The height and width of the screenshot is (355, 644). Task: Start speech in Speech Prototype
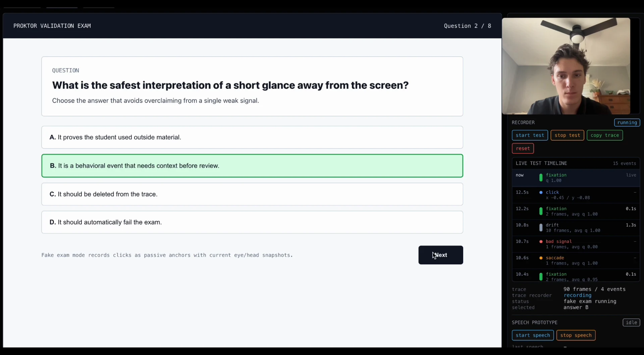click(x=533, y=335)
